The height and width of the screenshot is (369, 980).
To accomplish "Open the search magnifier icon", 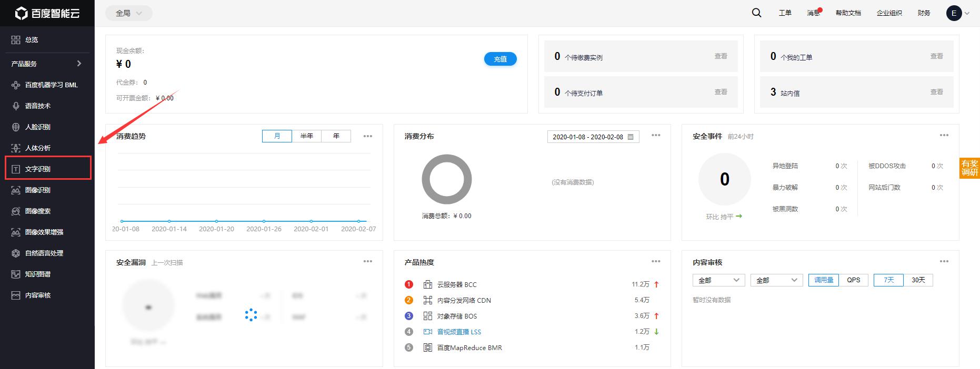I will click(756, 13).
